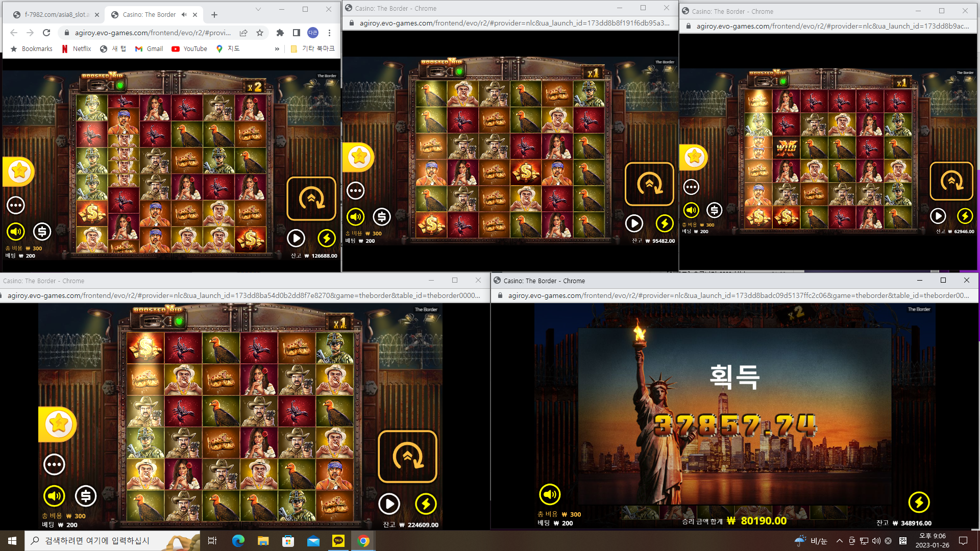Toggle lightning turbo mode in ₩95482.00 game
The image size is (980, 551).
pyautogui.click(x=665, y=223)
